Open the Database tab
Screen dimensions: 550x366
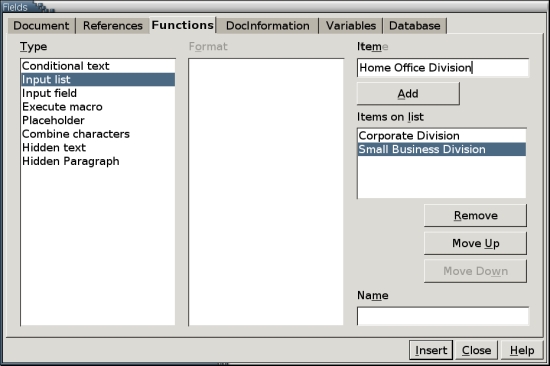tap(415, 26)
